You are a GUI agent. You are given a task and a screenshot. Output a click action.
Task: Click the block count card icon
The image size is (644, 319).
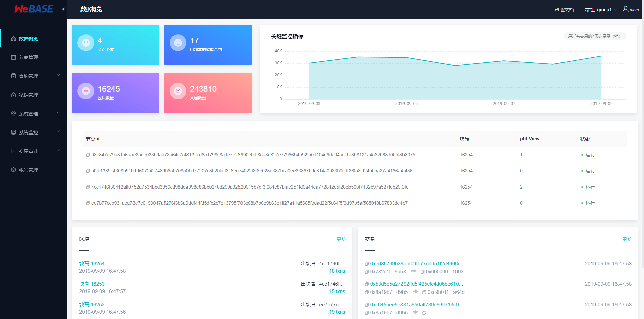pos(86,91)
